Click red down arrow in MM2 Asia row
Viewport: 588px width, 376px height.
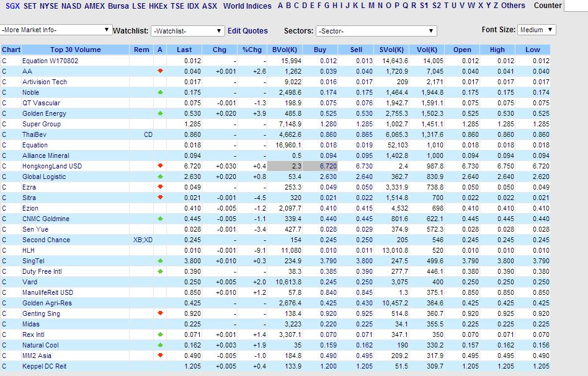pyautogui.click(x=160, y=355)
